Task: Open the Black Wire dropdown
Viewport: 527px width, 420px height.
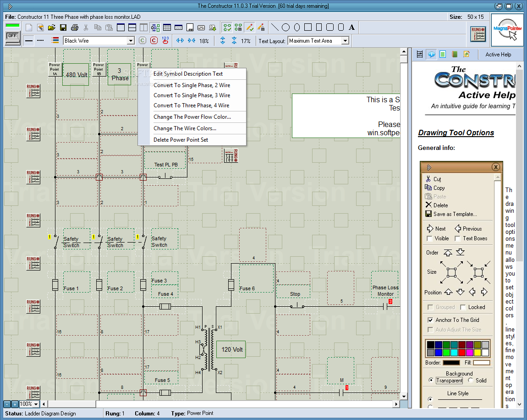Action: point(131,41)
